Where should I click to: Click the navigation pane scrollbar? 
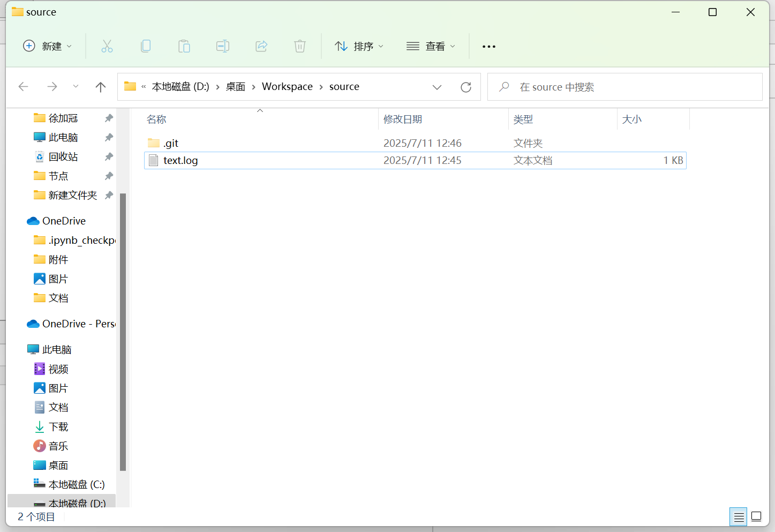pyautogui.click(x=123, y=332)
